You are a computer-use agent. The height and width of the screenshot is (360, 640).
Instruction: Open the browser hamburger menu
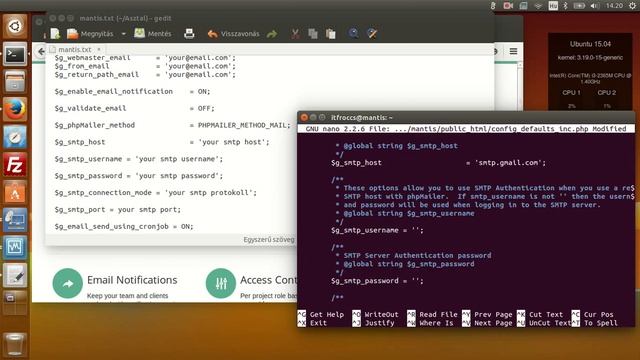coord(513,51)
